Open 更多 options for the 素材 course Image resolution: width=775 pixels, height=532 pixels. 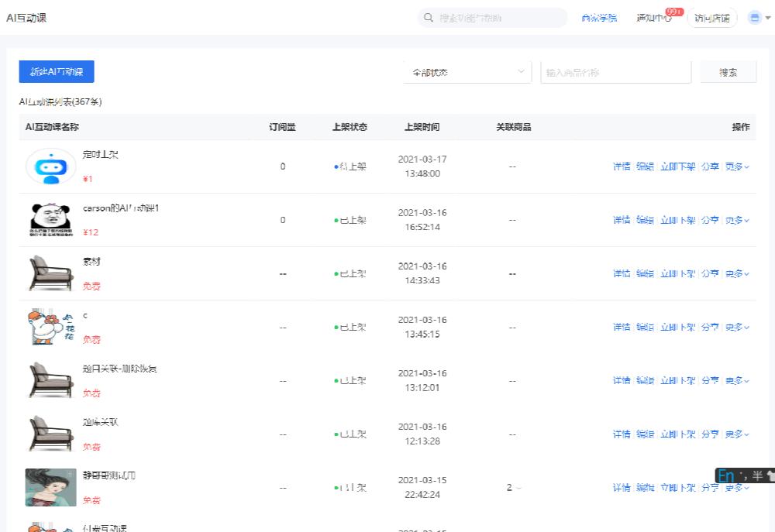click(x=737, y=273)
